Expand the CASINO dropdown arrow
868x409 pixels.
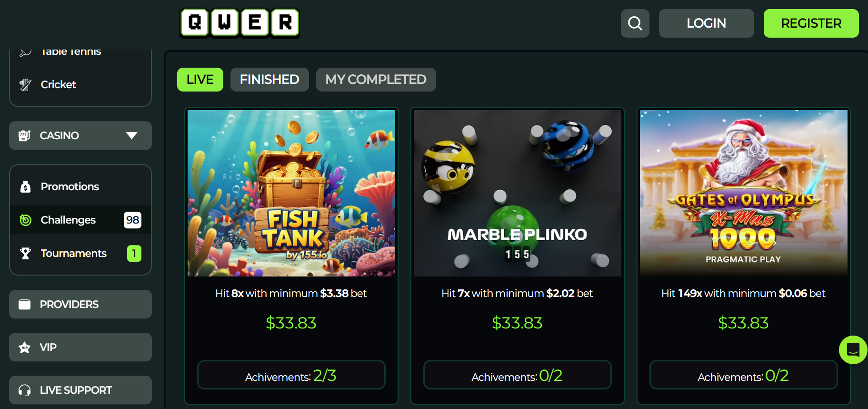132,135
